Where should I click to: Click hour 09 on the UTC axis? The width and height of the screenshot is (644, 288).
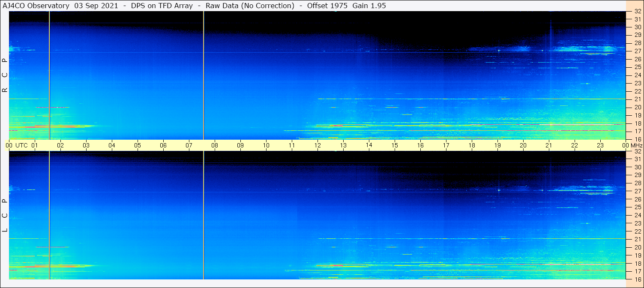240,145
